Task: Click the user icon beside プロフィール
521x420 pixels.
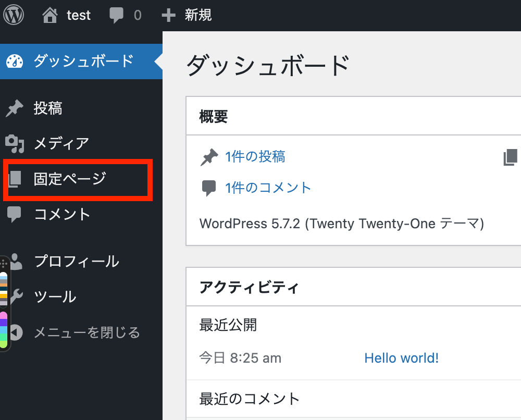Action: 16,262
